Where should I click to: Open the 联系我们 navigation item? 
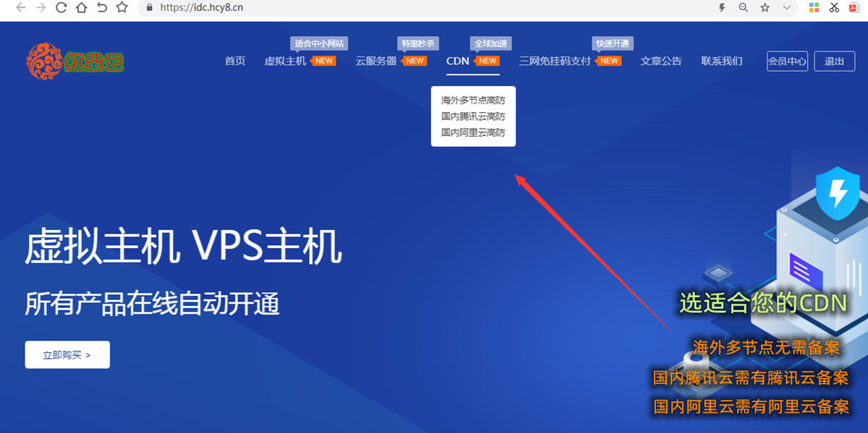[x=722, y=61]
